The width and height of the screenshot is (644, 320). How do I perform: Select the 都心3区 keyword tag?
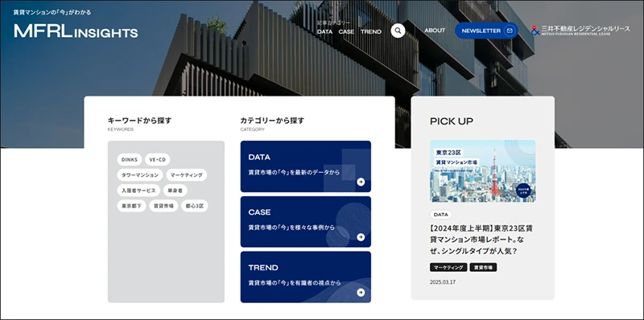(x=195, y=206)
